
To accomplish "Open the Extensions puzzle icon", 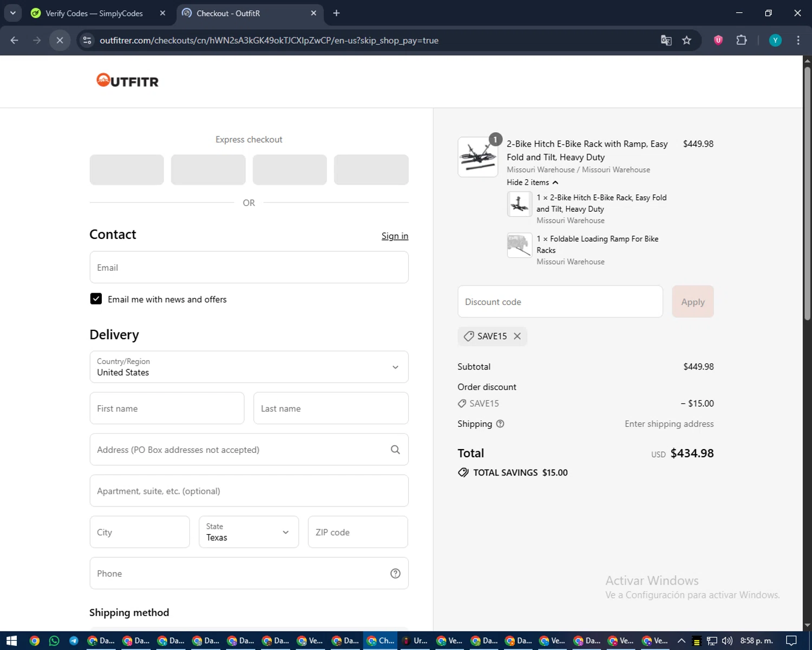I will tap(742, 40).
